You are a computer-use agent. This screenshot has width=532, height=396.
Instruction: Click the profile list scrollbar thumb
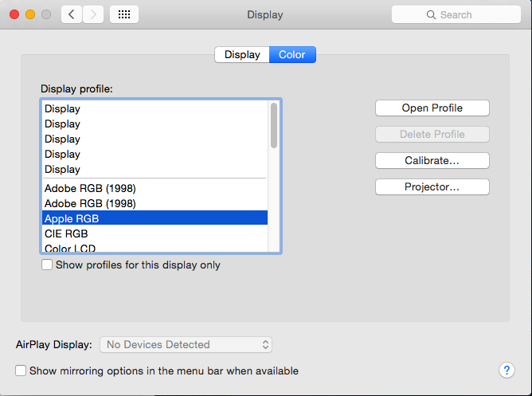click(x=274, y=126)
